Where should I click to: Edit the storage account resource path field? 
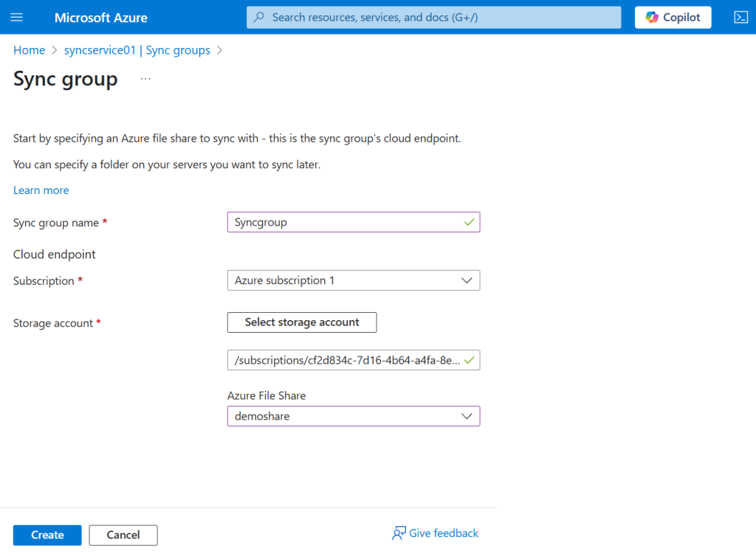354,360
